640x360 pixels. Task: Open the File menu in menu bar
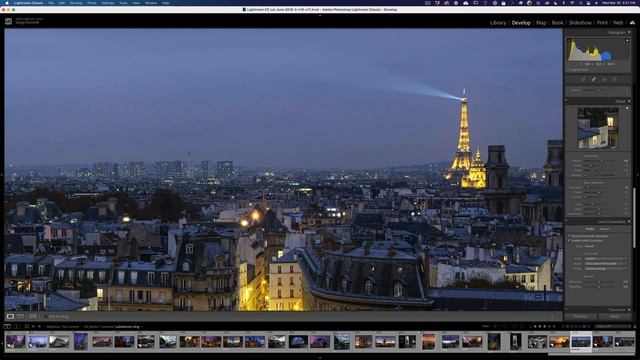[x=51, y=3]
